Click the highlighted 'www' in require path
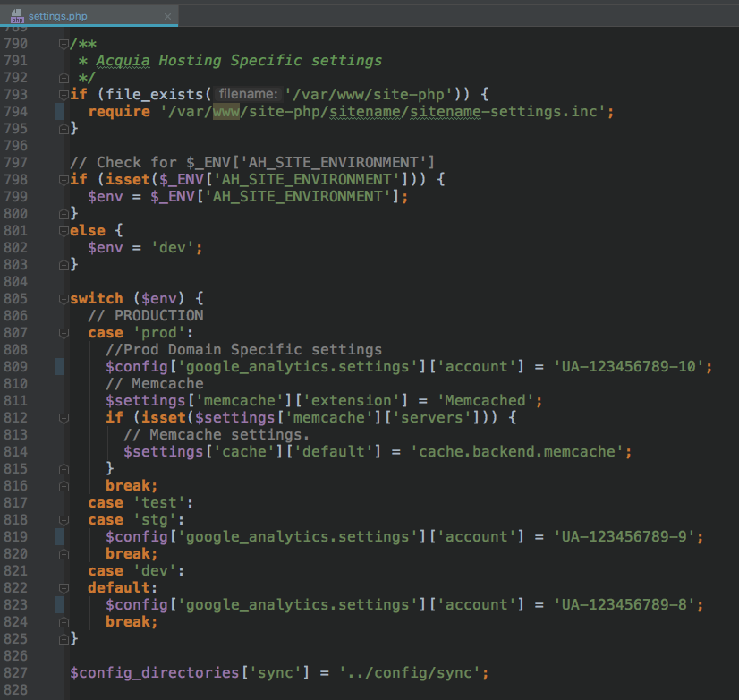The width and height of the screenshot is (739, 700). 226,112
